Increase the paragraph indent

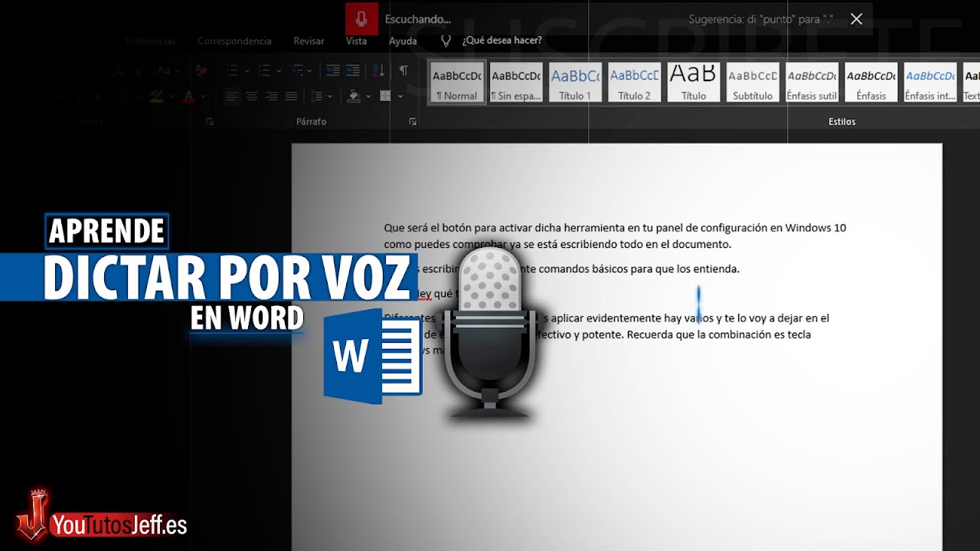point(354,70)
